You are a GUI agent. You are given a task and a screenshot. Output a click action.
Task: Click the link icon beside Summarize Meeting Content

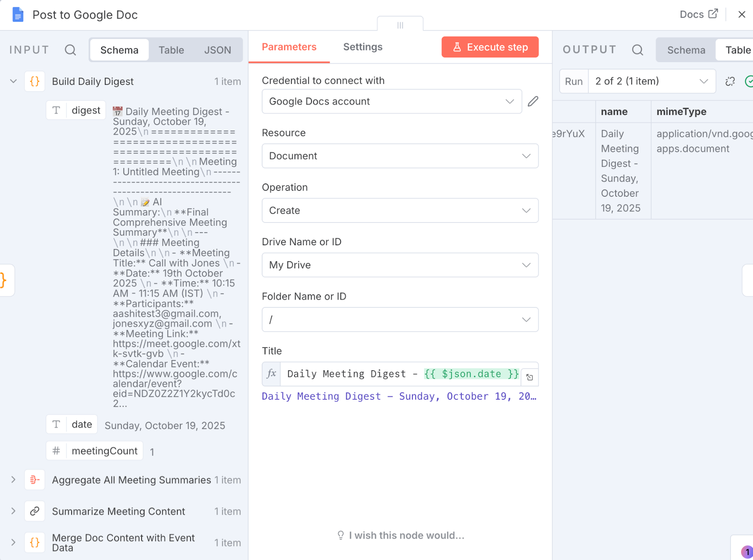(34, 511)
